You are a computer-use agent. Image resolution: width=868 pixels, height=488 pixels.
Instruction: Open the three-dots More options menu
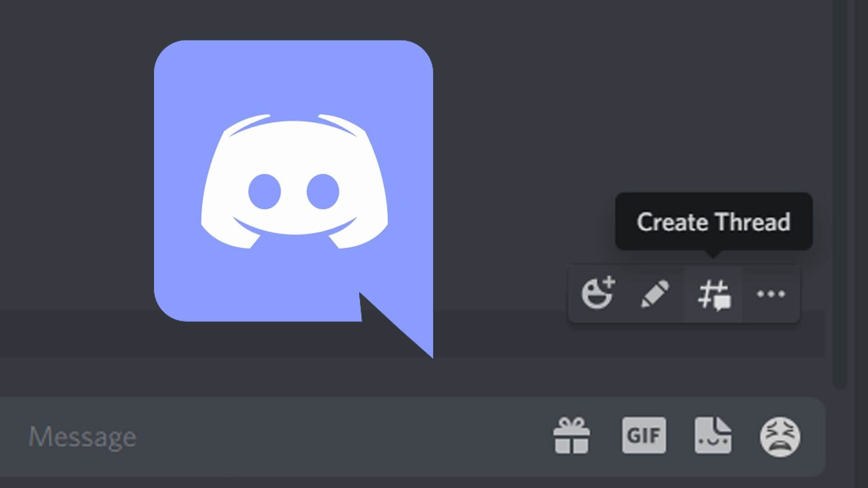(771, 294)
